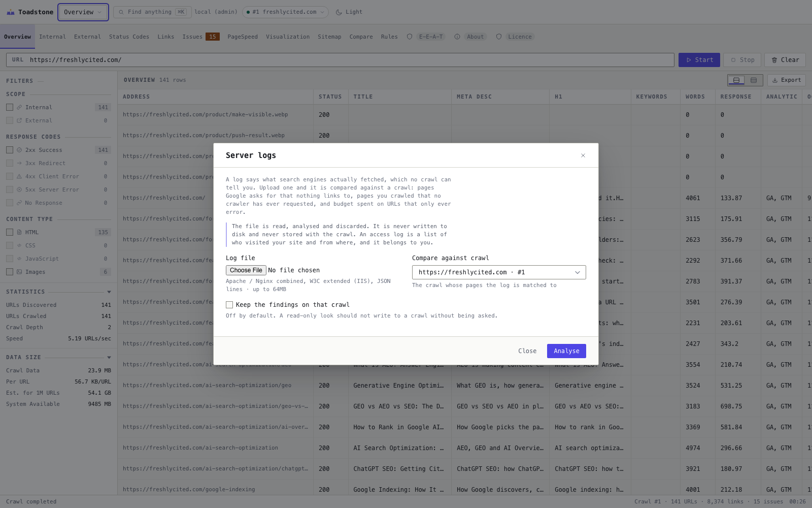
Task: Collapse the Statistics section
Action: pos(109,292)
